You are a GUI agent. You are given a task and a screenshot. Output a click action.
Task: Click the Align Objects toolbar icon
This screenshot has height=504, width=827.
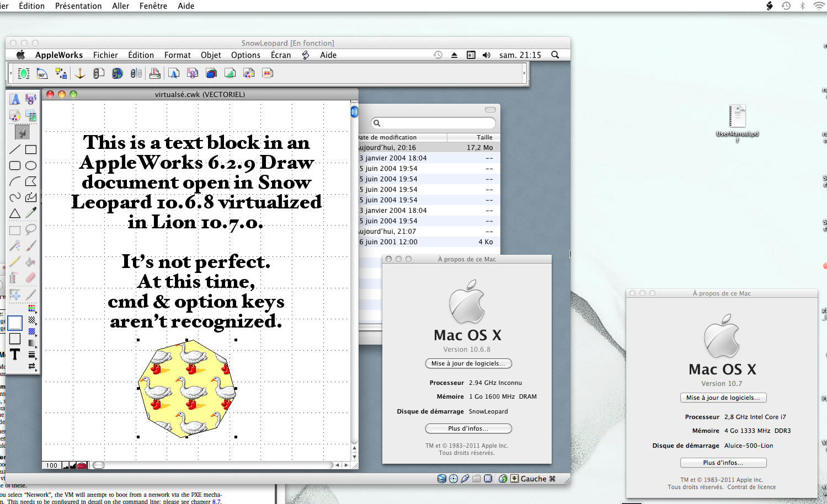tap(61, 73)
